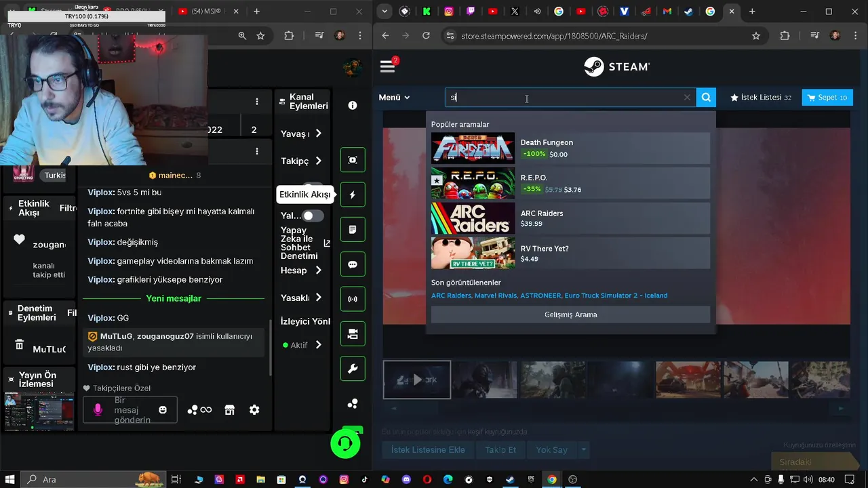Open a new tab in Steam browser window
This screenshot has width=868, height=488.
[x=752, y=12]
